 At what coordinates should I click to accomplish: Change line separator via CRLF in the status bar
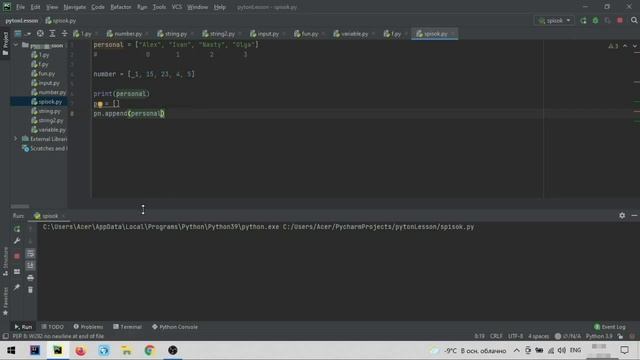tap(496, 336)
